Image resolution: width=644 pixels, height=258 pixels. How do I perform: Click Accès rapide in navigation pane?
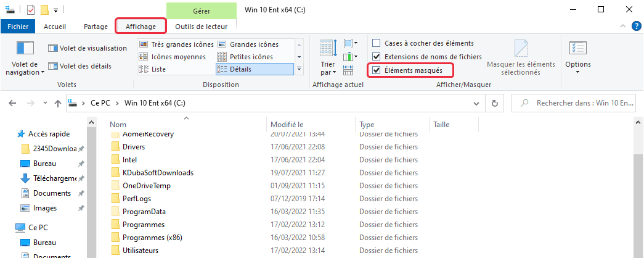44,134
